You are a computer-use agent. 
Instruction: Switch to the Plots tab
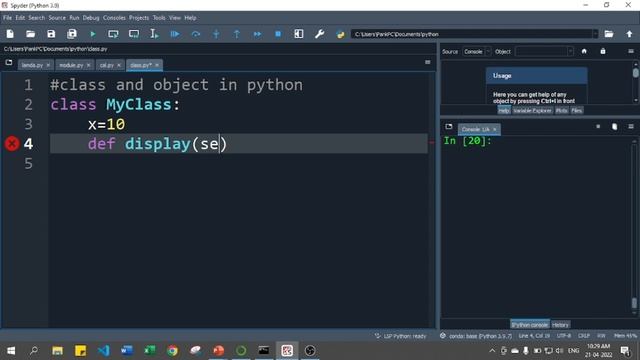tap(562, 111)
